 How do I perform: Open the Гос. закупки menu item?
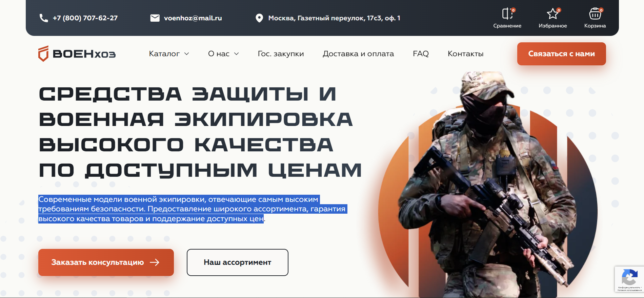tap(281, 54)
